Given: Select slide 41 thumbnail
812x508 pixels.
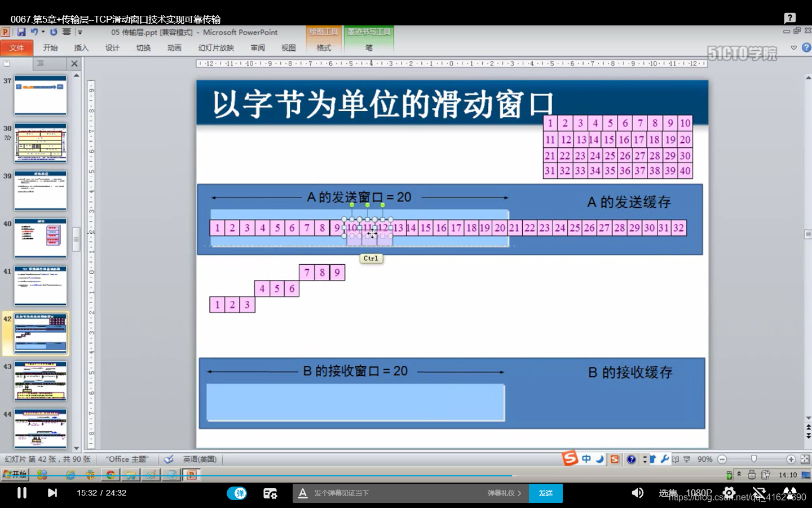Looking at the screenshot, I should (x=41, y=286).
